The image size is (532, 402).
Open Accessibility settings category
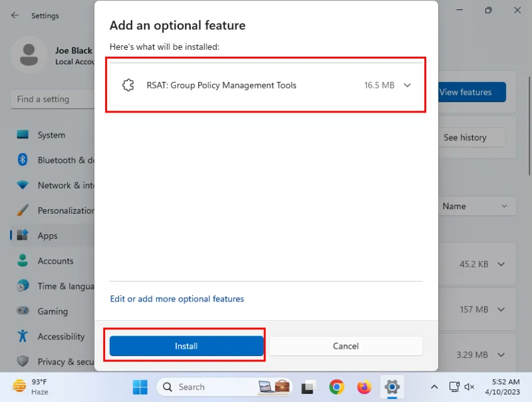tap(53, 336)
